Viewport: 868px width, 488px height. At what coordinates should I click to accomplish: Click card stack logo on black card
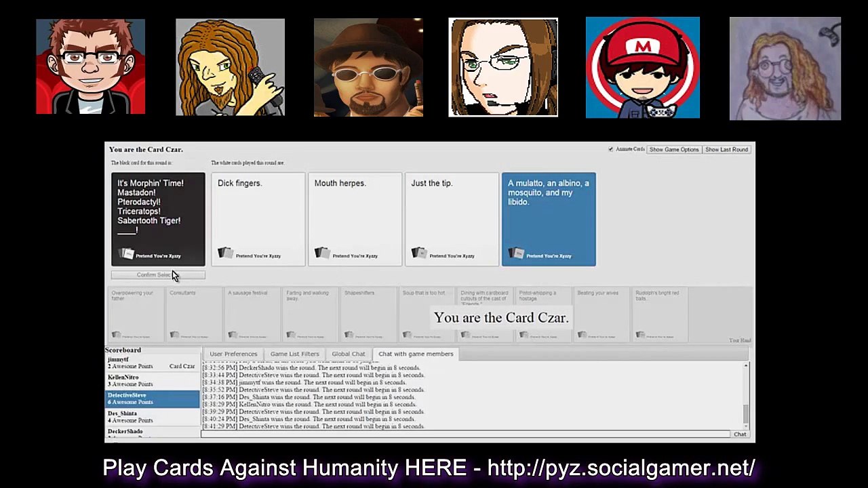pos(126,253)
